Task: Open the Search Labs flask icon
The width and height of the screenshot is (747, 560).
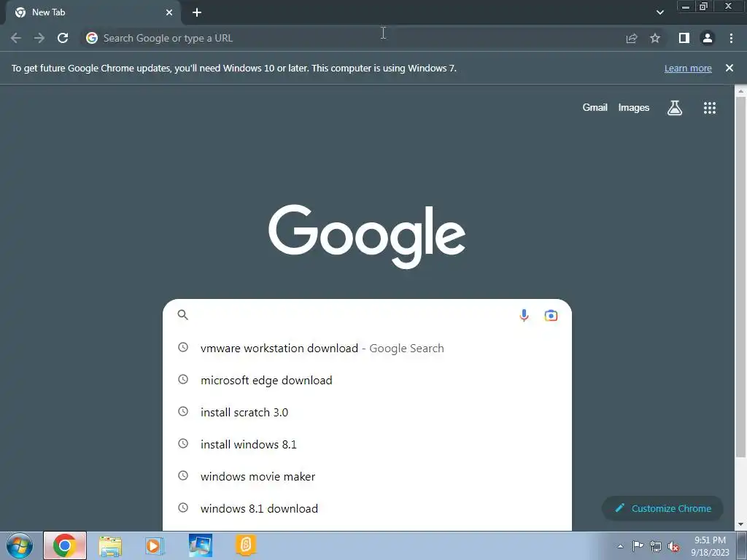Action: coord(675,108)
